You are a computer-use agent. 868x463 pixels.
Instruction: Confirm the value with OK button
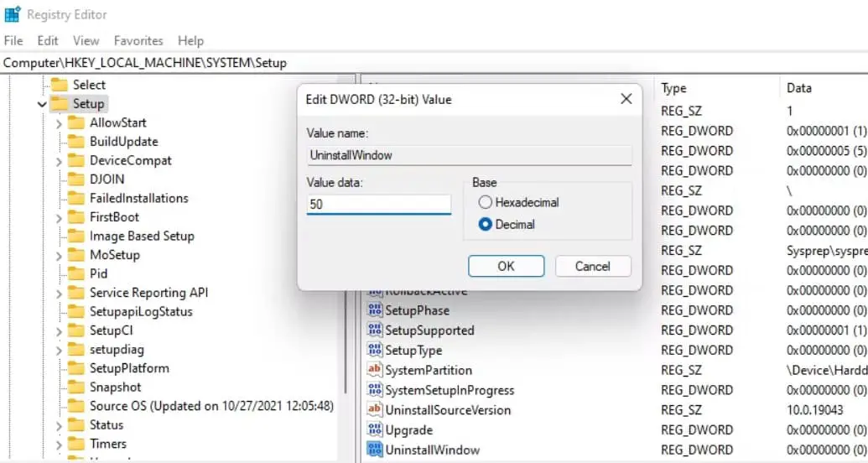[506, 266]
